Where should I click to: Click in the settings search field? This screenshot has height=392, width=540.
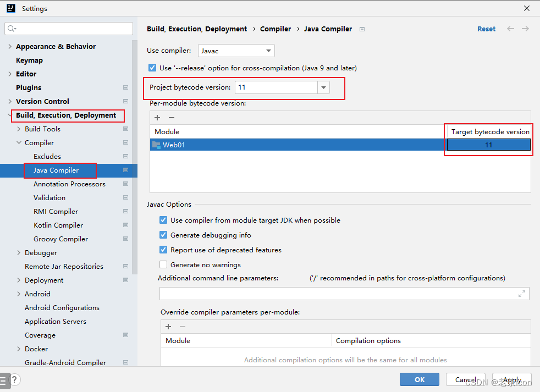(x=69, y=29)
